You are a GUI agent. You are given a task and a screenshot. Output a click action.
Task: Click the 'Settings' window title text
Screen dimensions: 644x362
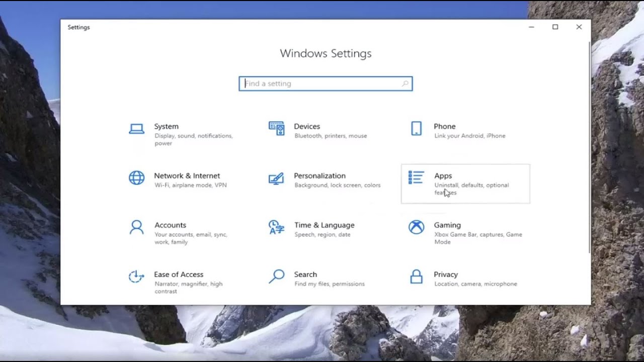click(x=78, y=27)
